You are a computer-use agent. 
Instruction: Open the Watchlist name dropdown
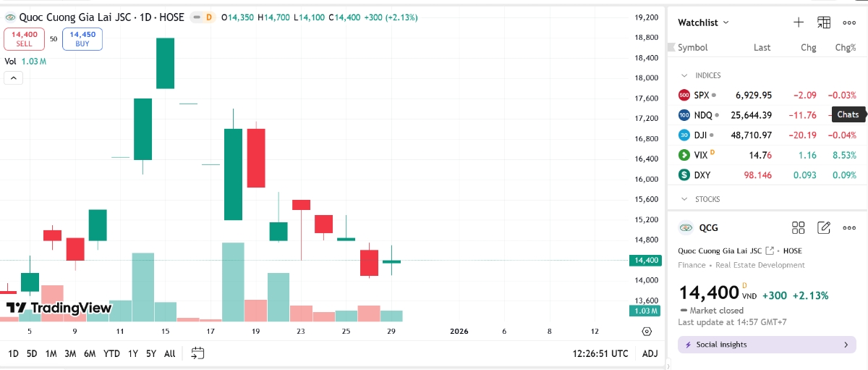(x=703, y=22)
